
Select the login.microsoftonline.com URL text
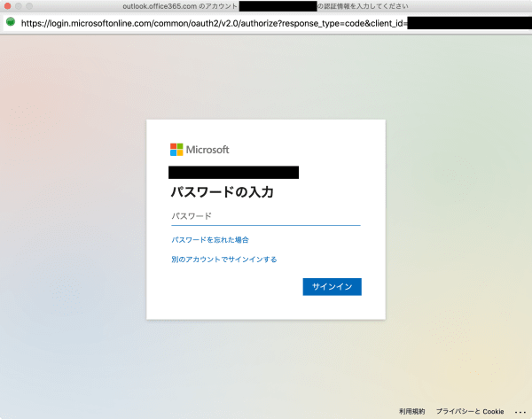point(214,23)
